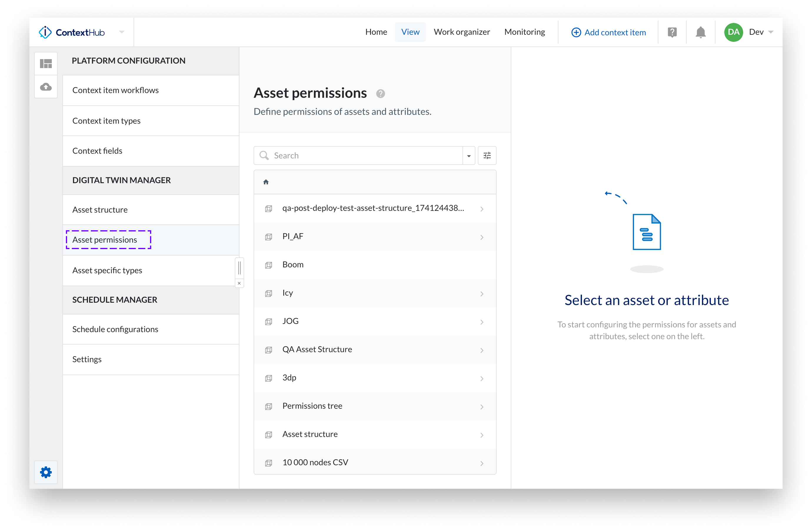Open the notifications bell
Screen dimensions: 812x530
[700, 32]
